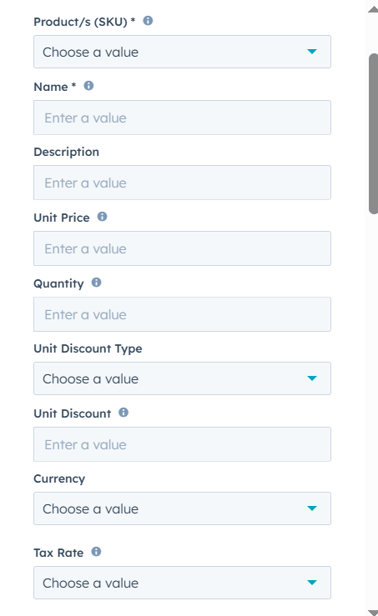Click the Tax Rate info icon

96,552
